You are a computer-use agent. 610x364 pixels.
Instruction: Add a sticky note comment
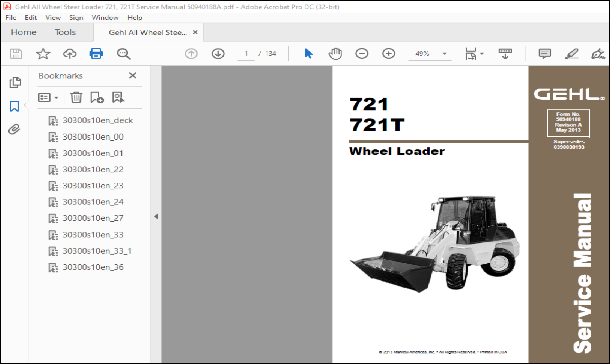545,54
